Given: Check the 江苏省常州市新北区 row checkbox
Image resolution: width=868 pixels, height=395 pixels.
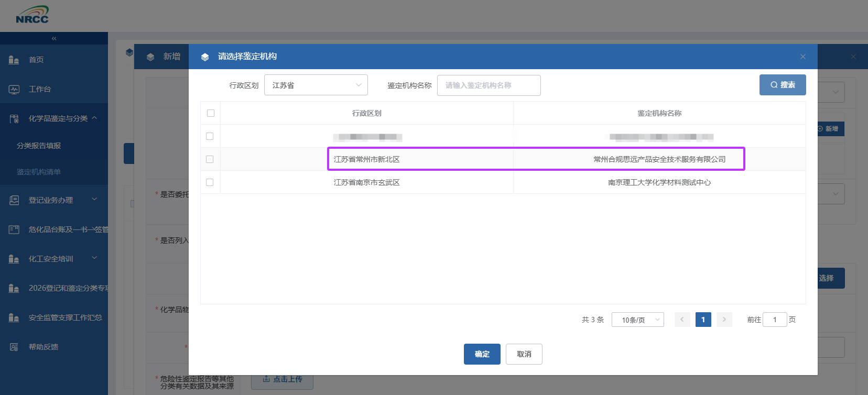Looking at the screenshot, I should point(210,159).
